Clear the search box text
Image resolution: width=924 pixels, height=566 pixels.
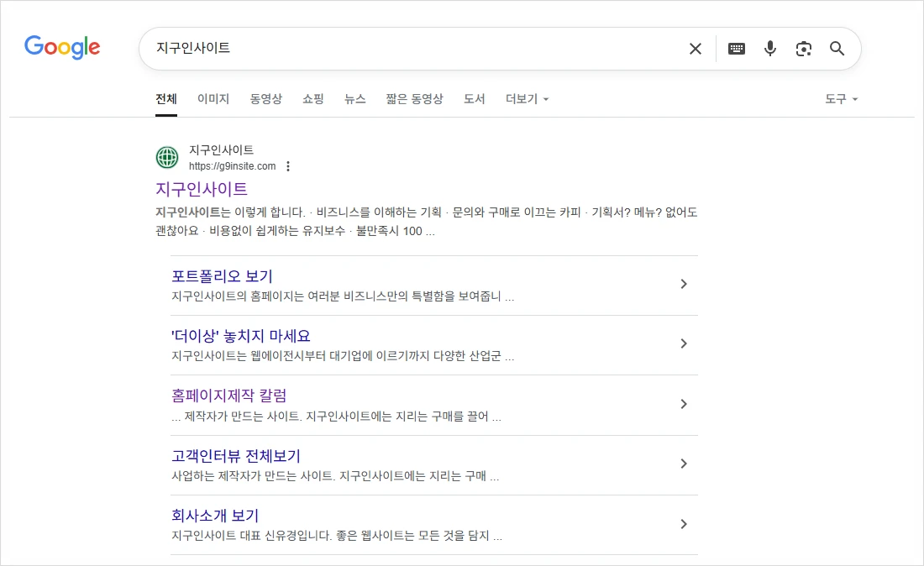coord(695,49)
